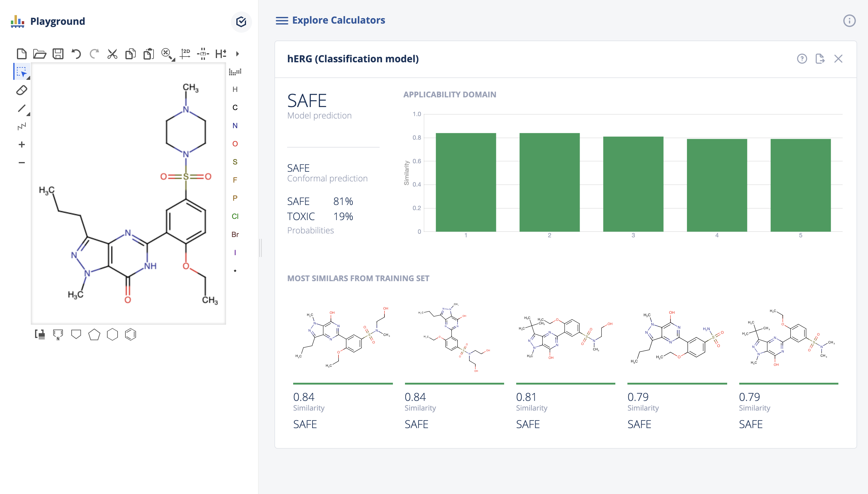868x494 pixels.
Task: Open the Explore Calculators hamburger menu
Action: coord(282,21)
